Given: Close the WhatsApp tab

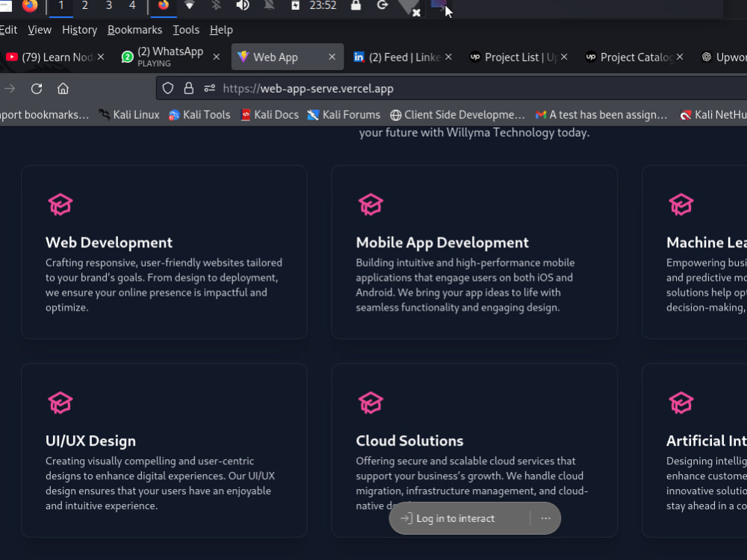Looking at the screenshot, I should click(x=217, y=57).
